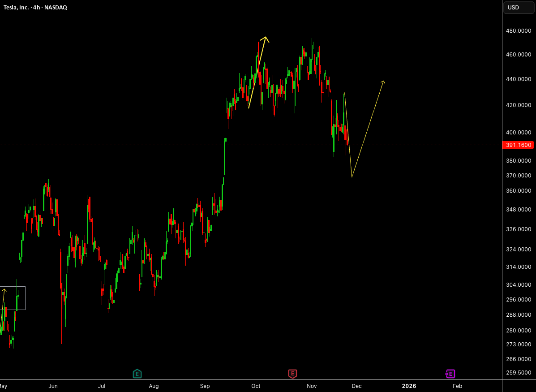Click the 400.0000 price axis label
536x392 pixels.
tap(518, 132)
